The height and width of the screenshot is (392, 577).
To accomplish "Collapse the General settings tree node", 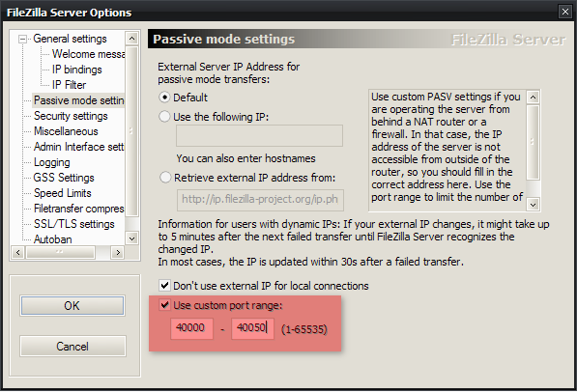I will coord(23,39).
